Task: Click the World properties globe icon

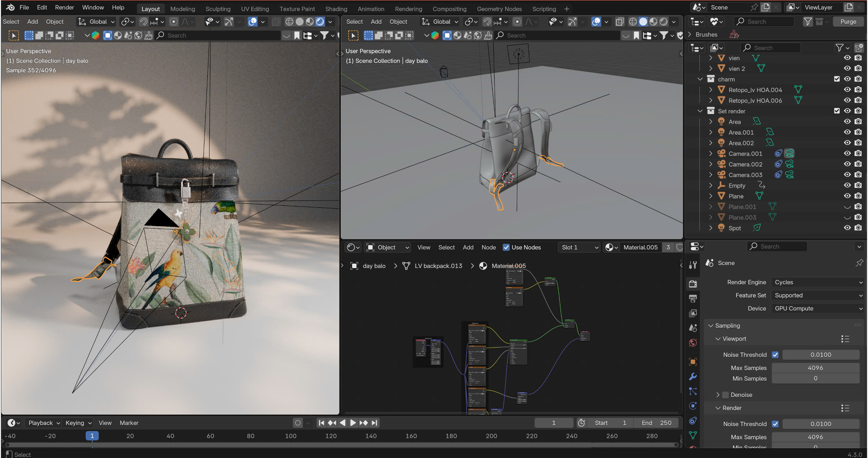Action: 693,343
